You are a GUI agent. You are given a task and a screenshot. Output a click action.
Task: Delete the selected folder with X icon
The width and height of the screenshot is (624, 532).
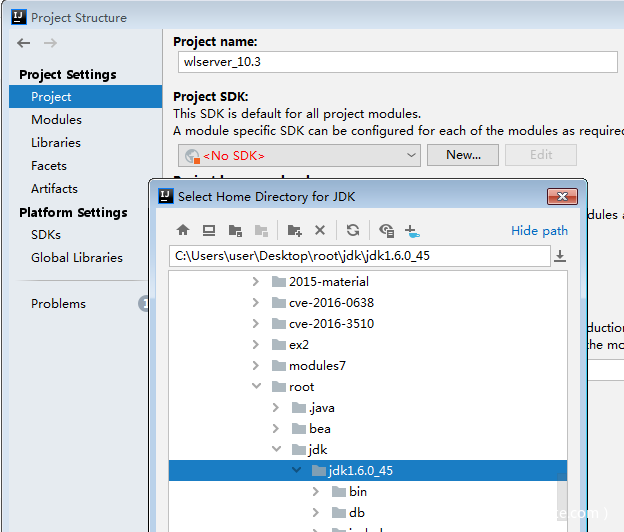(x=320, y=230)
